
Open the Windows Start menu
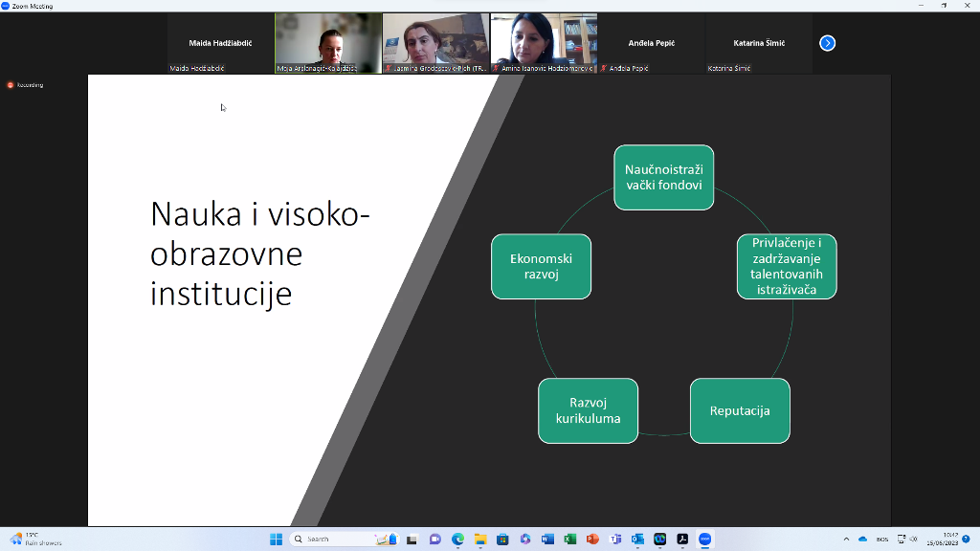(x=276, y=540)
